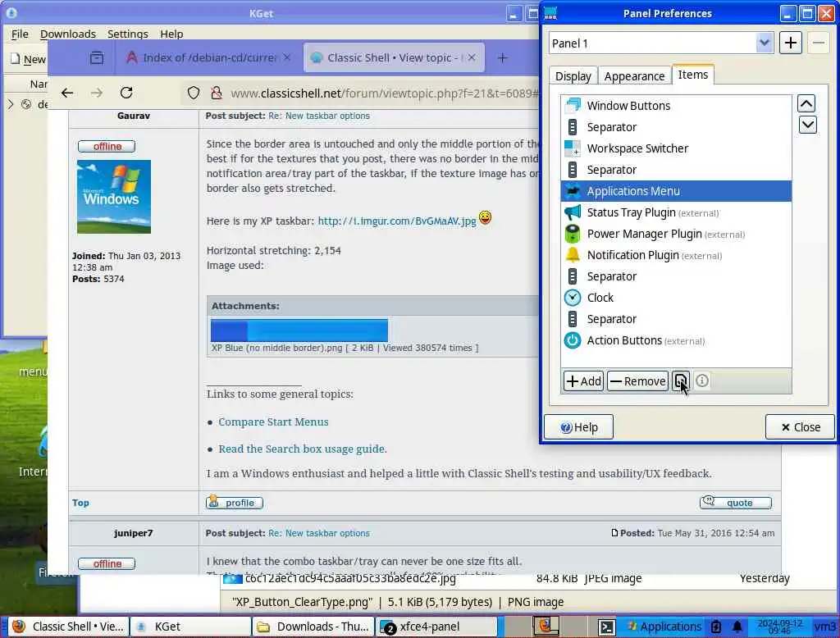
Task: Click the shield tracking protection icon
Action: [x=194, y=93]
